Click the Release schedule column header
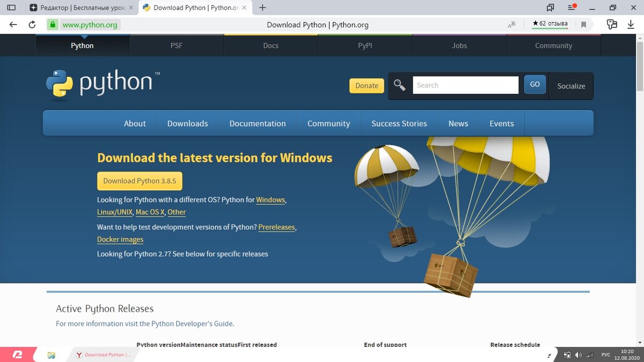Screen dimensions: 644x362 pos(515,344)
